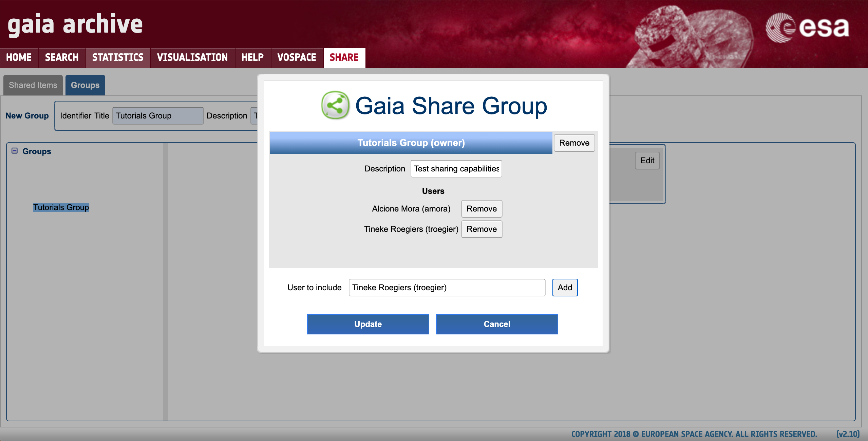Viewport: 868px width, 441px height.
Task: Cancel the Gaia Share Group dialog
Action: click(x=497, y=324)
